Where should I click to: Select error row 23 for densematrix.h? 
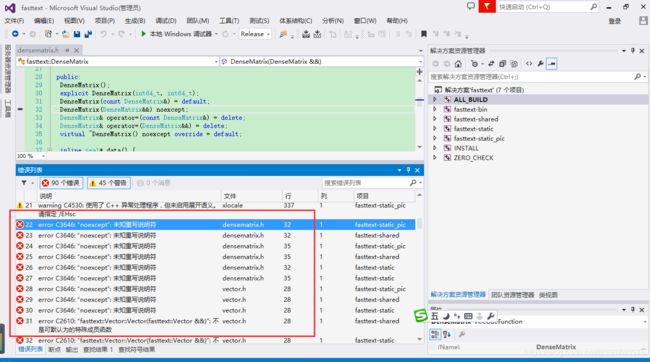[216, 235]
